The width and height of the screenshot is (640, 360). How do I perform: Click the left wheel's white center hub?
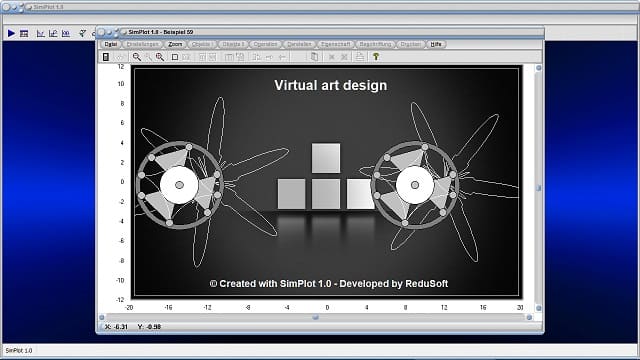click(179, 185)
